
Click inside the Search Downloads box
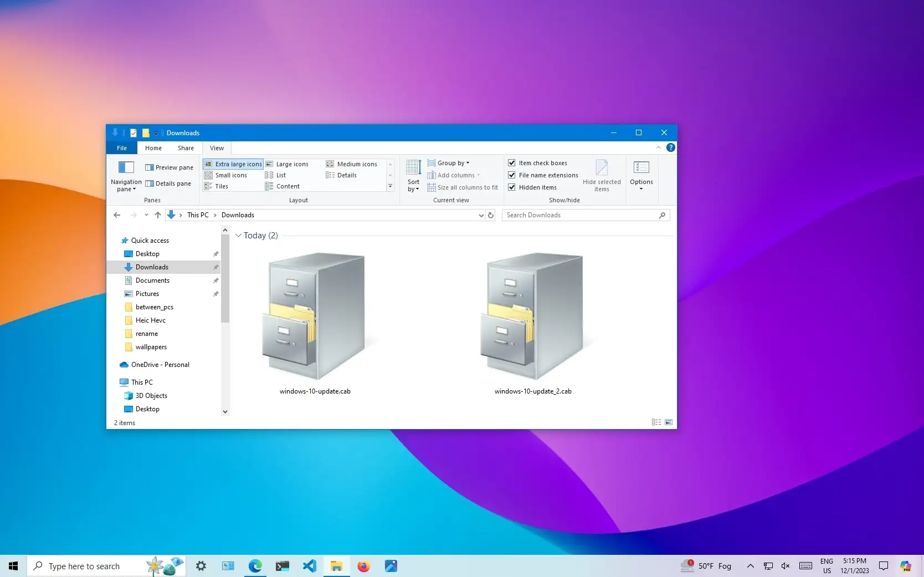(576, 215)
